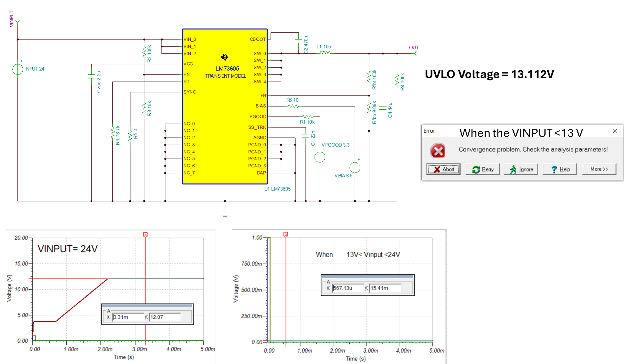Select the R5 0 resistor symbol
This screenshot has width=624, height=364.
click(x=130, y=135)
